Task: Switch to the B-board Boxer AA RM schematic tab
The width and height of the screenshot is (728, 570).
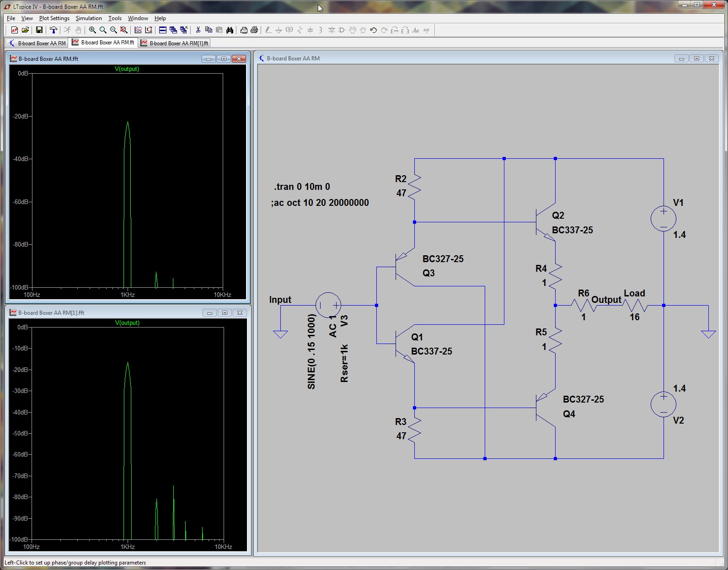Action: click(37, 43)
